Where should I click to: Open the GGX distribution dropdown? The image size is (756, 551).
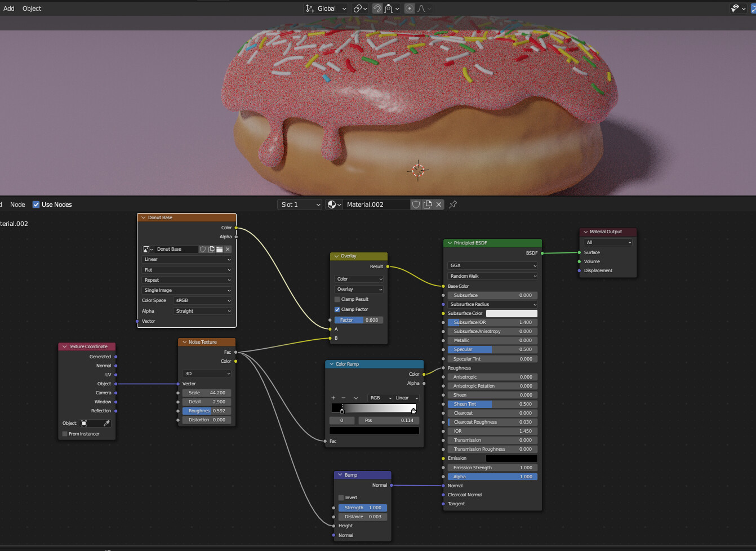coord(493,265)
